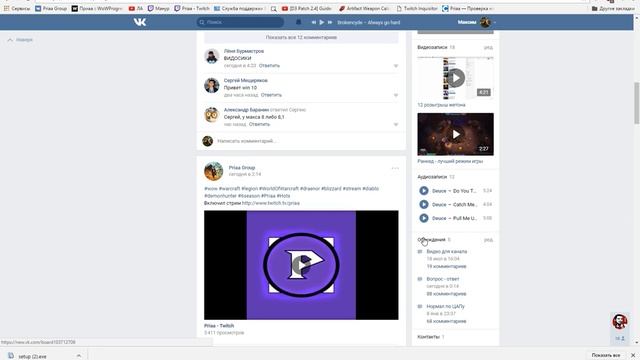Open the Максим profile menu in header
The width and height of the screenshot is (640, 360).
(477, 22)
